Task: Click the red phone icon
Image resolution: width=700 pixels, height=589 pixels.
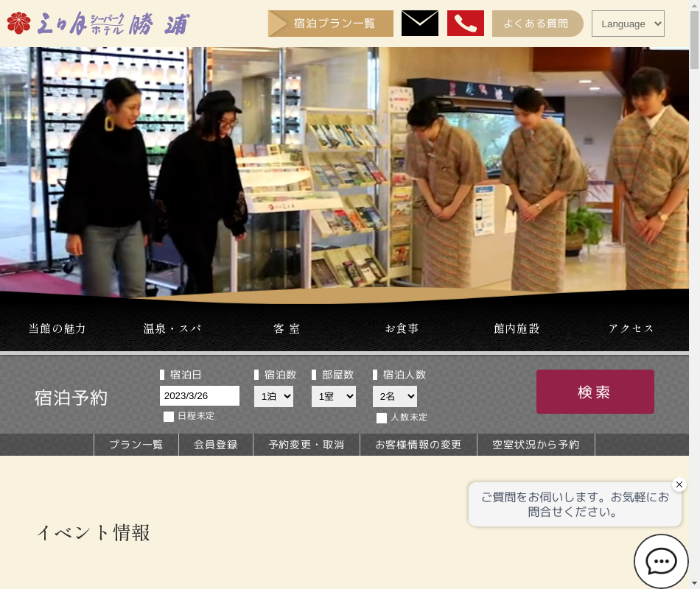Action: point(465,24)
